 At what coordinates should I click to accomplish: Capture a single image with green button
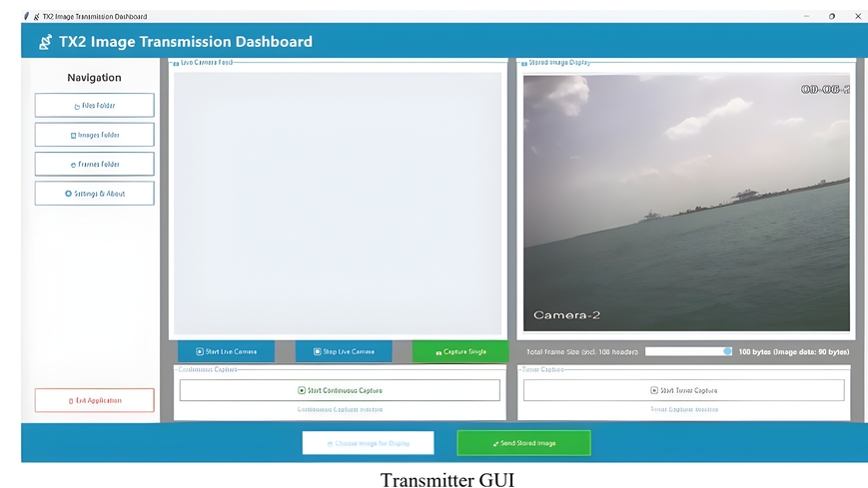click(460, 351)
